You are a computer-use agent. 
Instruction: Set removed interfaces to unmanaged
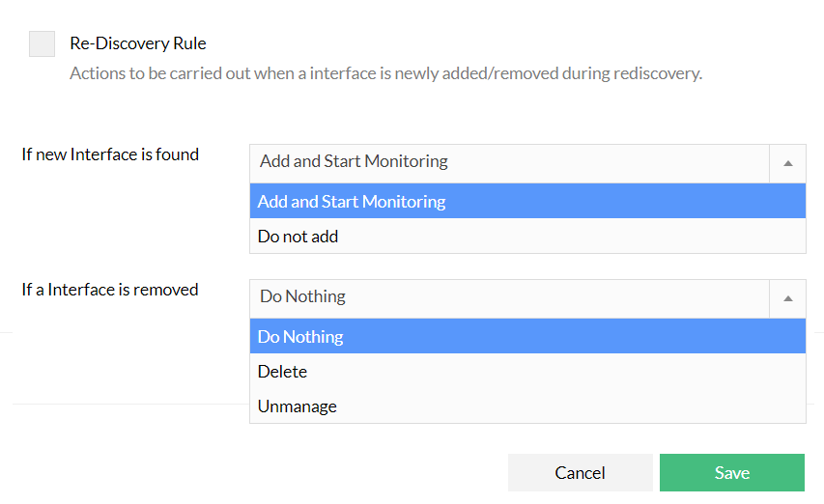tap(297, 406)
